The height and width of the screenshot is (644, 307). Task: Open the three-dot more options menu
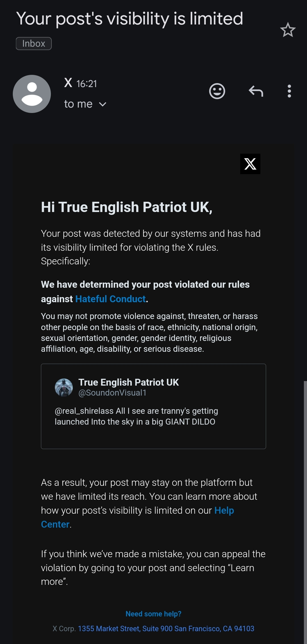click(x=289, y=91)
